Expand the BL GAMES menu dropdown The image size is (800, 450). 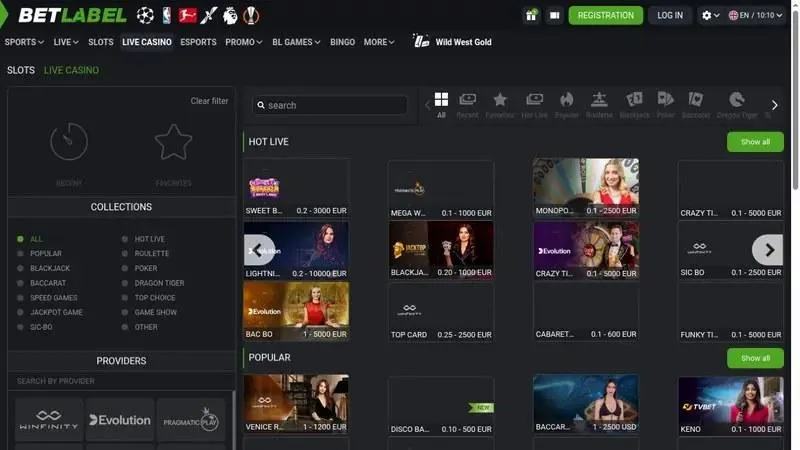click(296, 42)
